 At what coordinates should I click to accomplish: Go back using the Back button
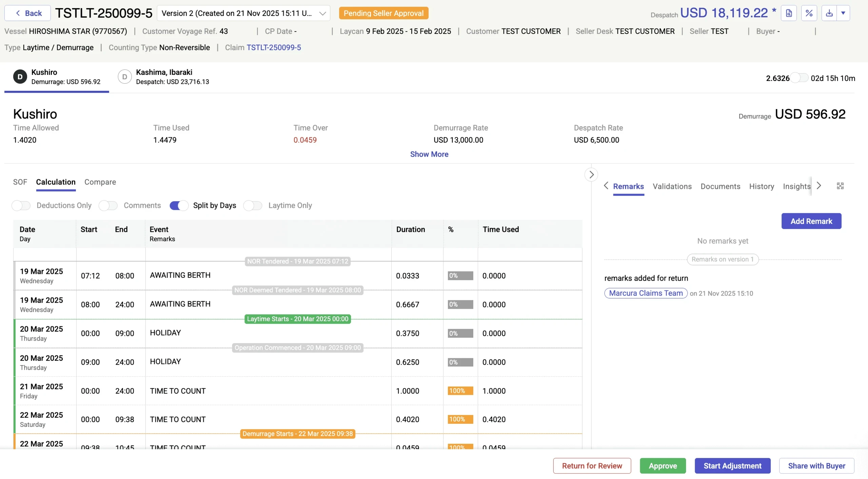28,13
